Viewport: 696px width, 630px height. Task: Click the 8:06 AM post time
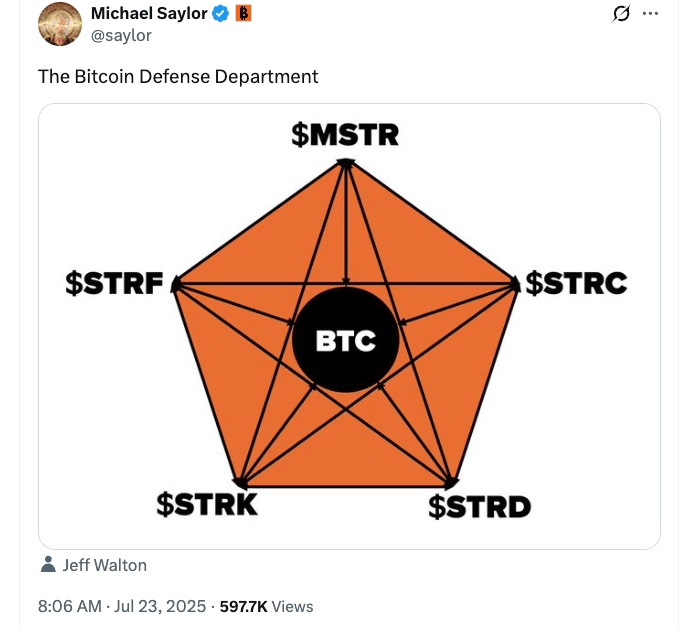tap(69, 606)
